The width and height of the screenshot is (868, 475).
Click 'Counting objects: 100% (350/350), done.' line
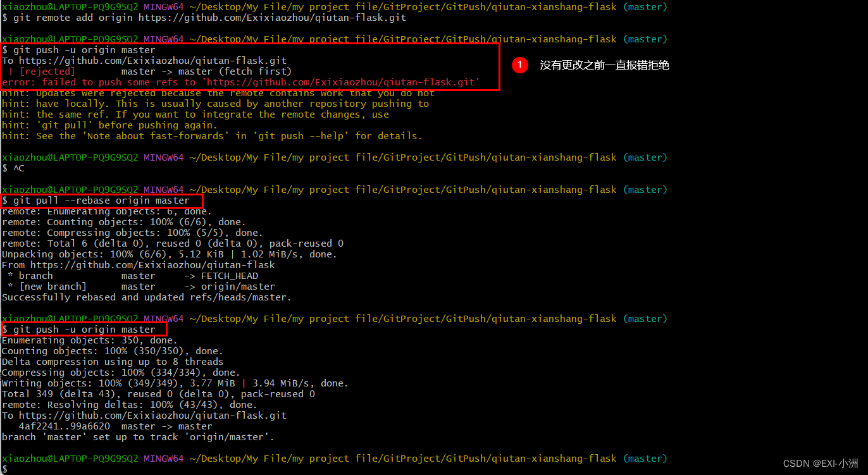(x=113, y=351)
